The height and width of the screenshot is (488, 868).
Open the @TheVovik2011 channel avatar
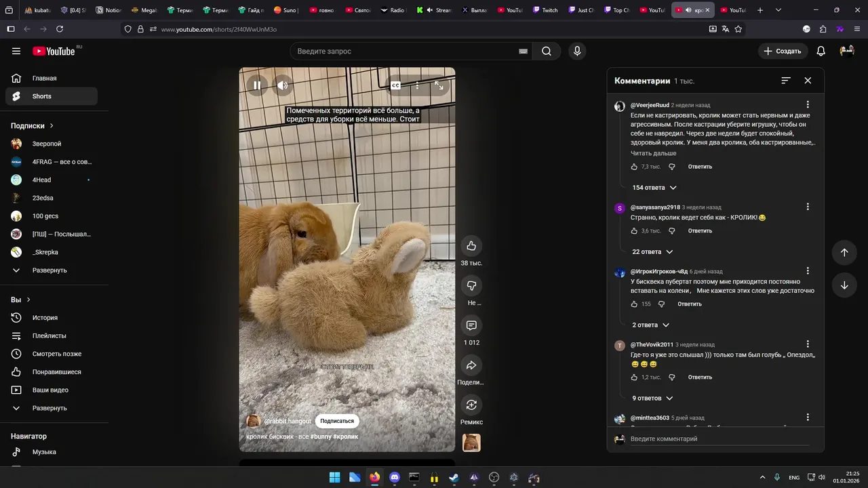point(619,346)
